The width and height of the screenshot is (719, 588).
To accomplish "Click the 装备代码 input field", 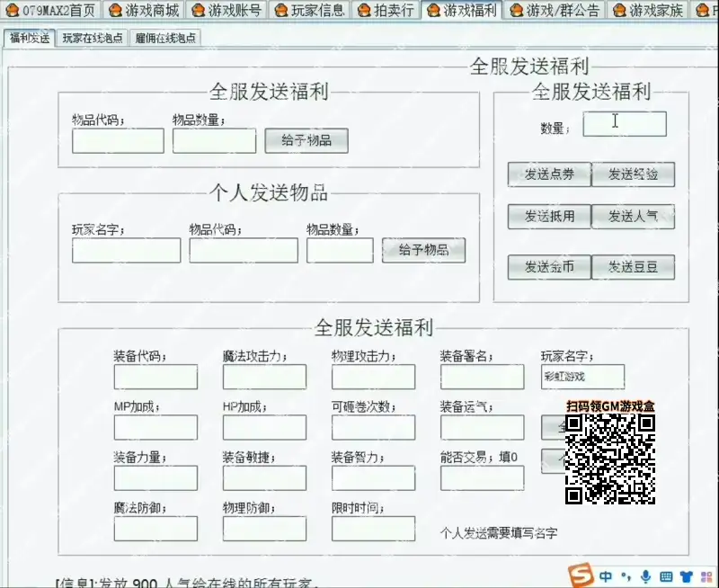I will [155, 377].
